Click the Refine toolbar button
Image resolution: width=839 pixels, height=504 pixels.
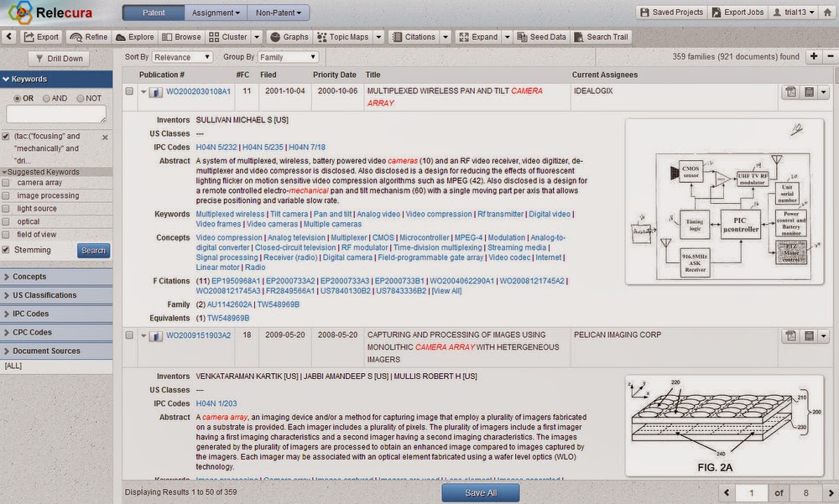tap(89, 37)
